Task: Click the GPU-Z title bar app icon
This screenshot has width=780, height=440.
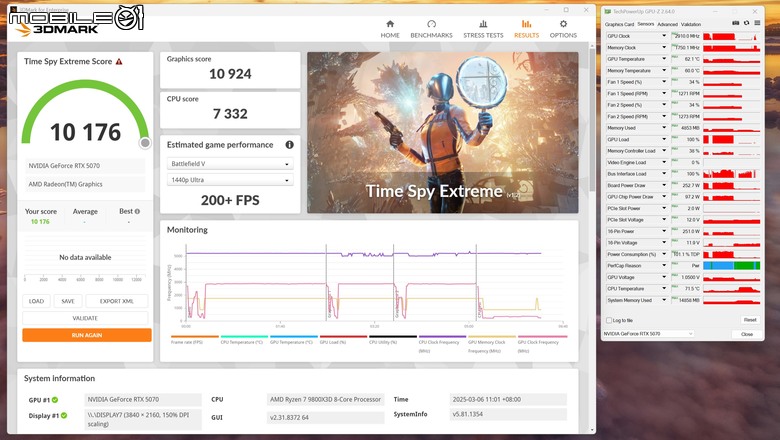Action: (x=607, y=11)
